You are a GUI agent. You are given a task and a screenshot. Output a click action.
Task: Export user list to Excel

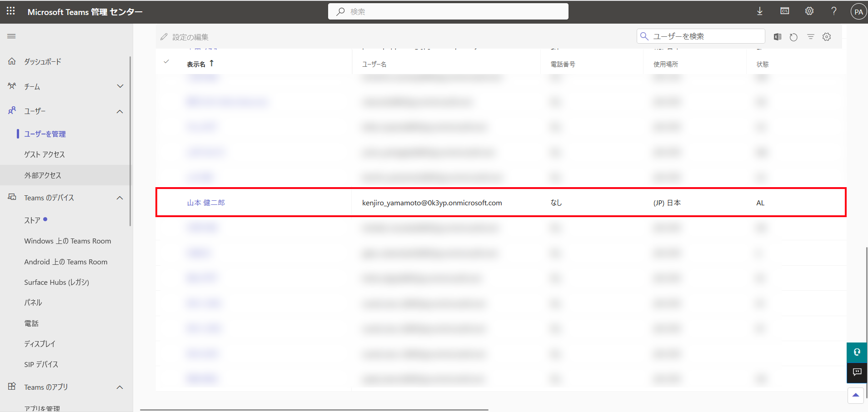coord(778,37)
